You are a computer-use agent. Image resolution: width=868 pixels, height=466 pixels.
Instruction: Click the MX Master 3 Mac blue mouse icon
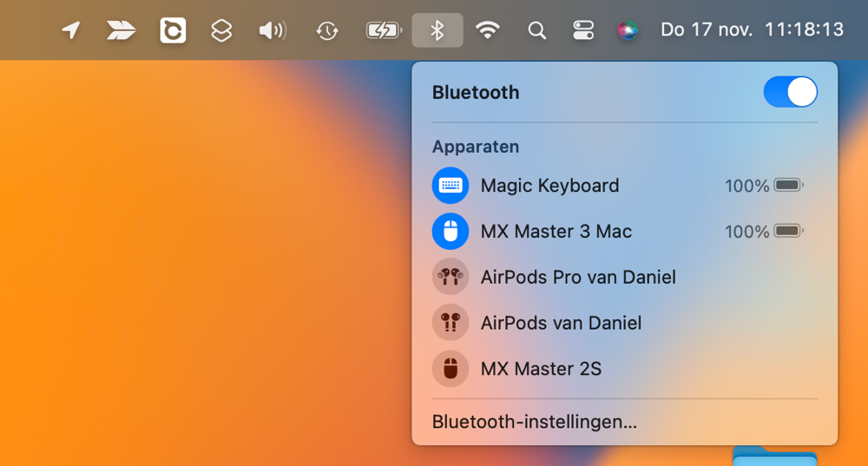tap(450, 232)
